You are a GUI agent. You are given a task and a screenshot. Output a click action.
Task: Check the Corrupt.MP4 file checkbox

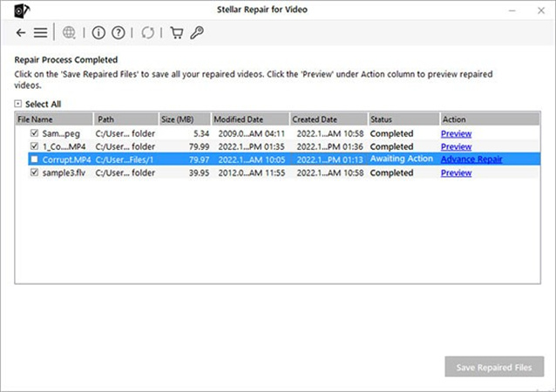tap(34, 160)
